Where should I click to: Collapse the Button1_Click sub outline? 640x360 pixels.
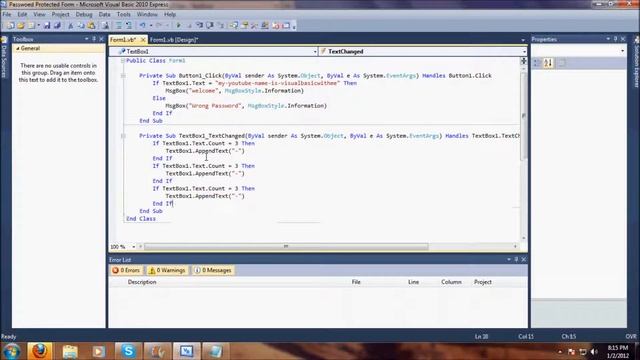[x=123, y=76]
